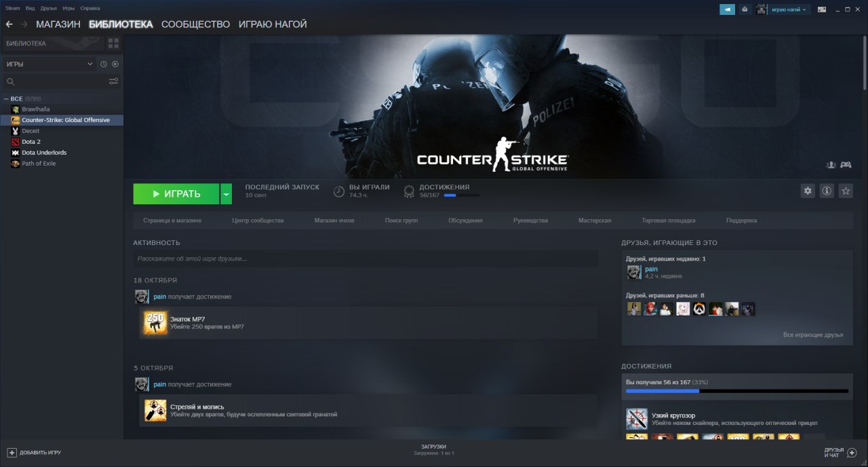Open the ИГРЫ filter dropdown
Viewport: 868px width, 467px height.
coord(50,64)
